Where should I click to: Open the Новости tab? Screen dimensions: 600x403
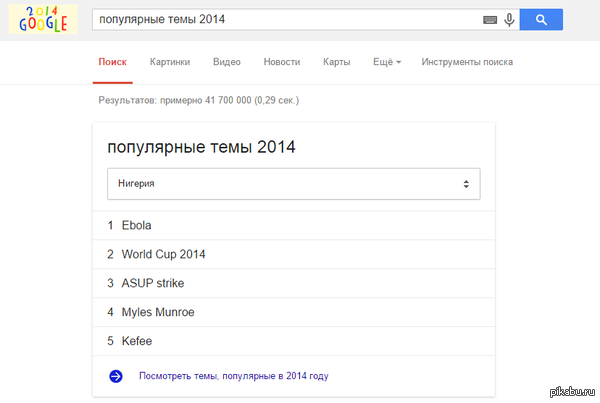282,62
